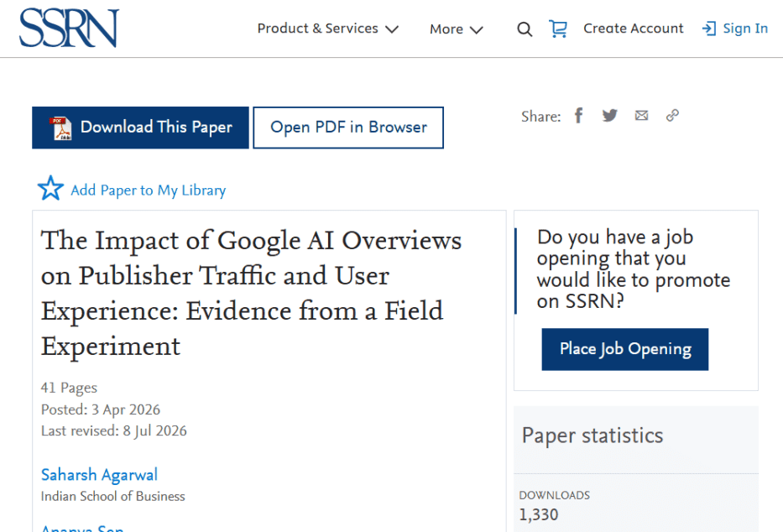Click the 'Share:' label

tap(540, 117)
